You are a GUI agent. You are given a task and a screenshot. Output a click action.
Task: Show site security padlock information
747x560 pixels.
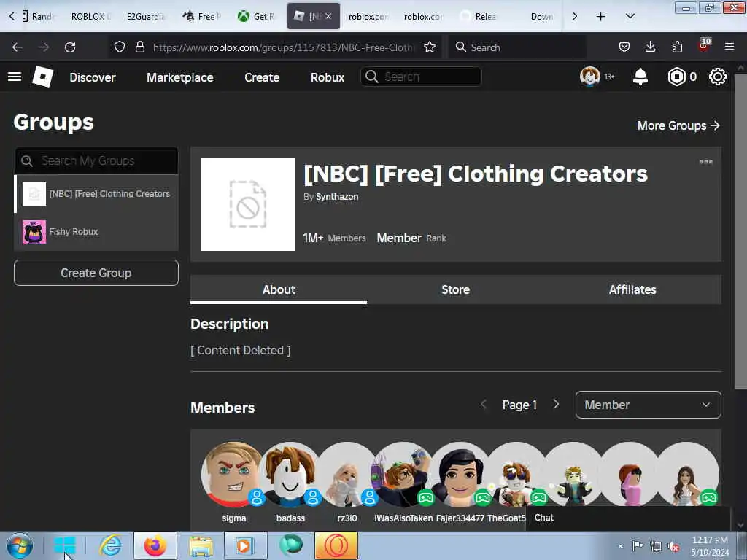(139, 47)
